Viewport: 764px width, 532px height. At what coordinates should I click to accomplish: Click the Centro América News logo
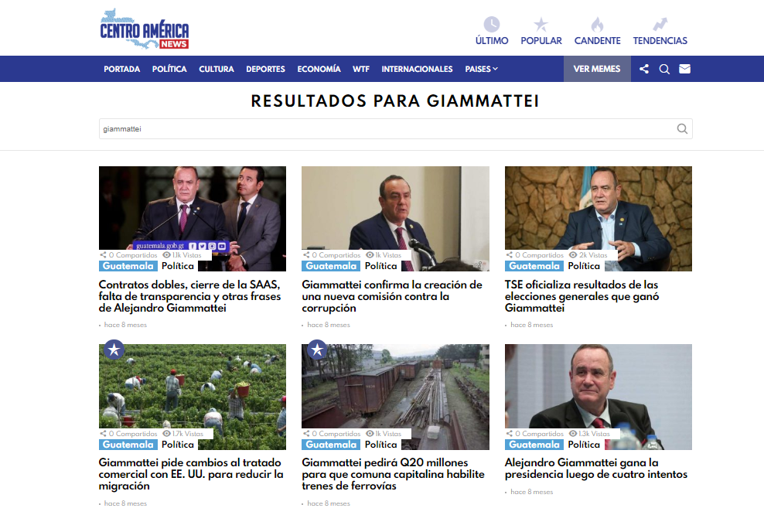point(145,29)
